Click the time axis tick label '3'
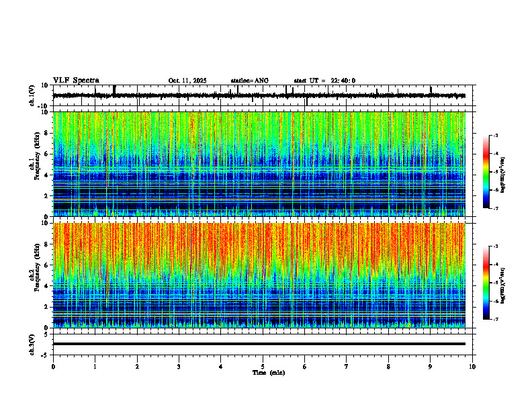This screenshot has height=411, width=532. (x=179, y=367)
